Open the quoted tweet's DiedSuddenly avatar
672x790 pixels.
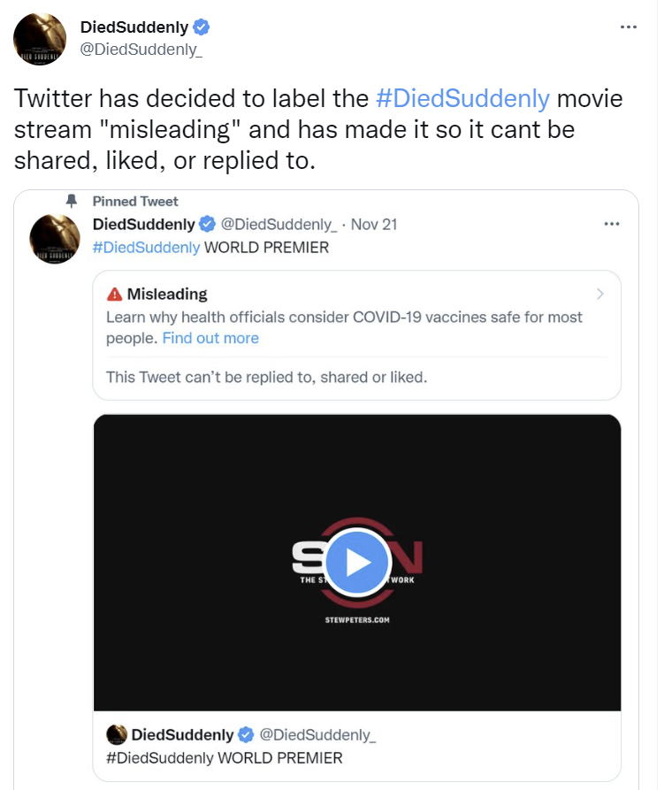click(55, 239)
